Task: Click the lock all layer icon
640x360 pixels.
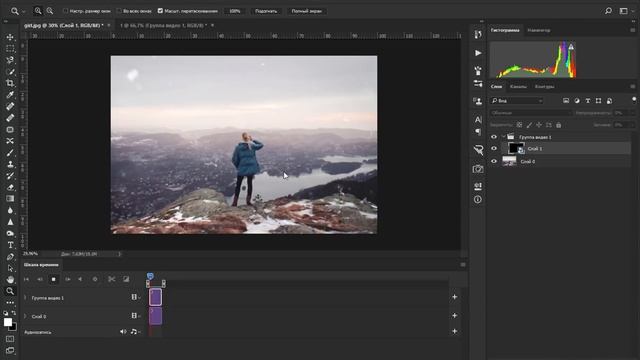Action: (558, 125)
